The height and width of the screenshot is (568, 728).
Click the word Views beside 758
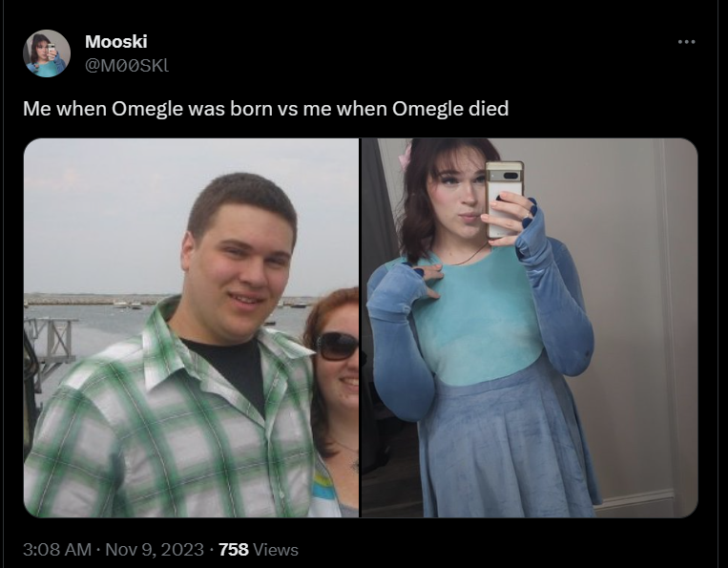(x=276, y=550)
